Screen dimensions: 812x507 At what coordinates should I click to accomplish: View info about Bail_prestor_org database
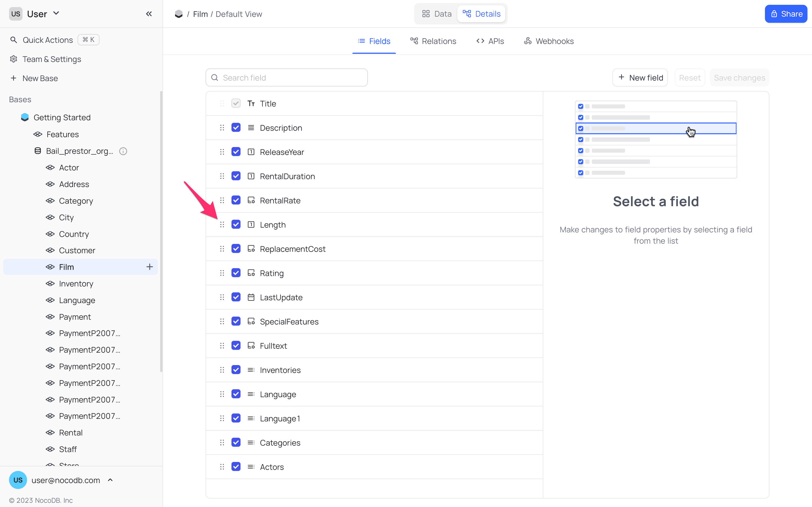coord(123,151)
